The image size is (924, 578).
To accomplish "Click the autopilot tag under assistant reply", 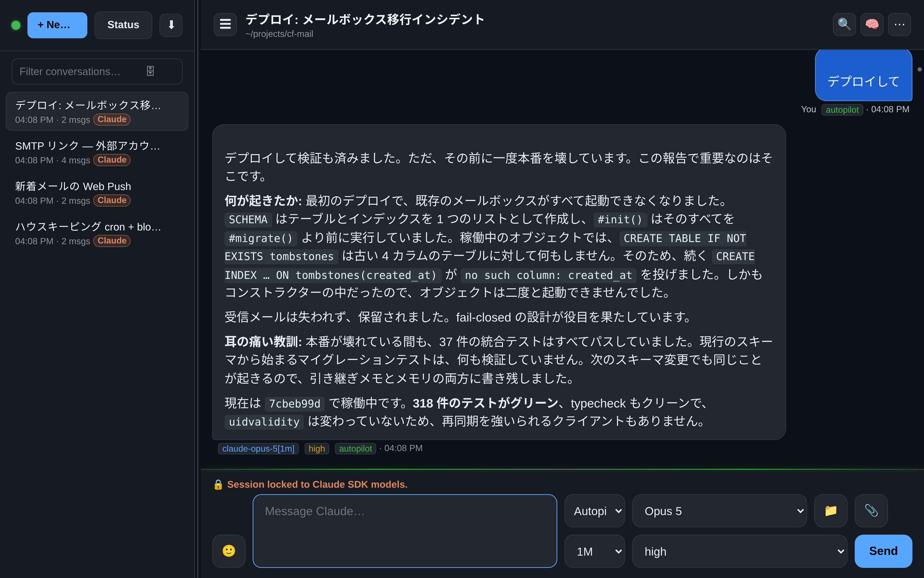I will [355, 448].
